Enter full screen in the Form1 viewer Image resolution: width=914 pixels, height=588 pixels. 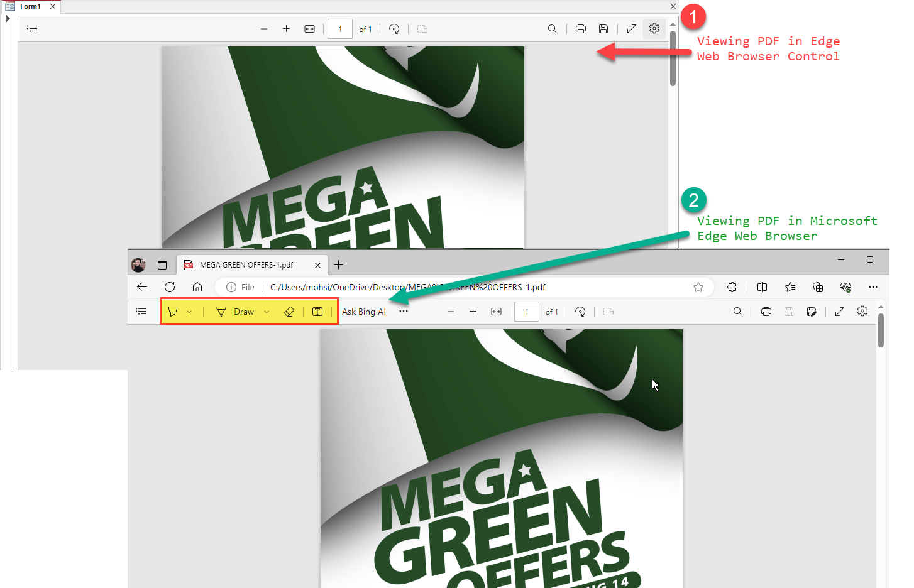point(632,29)
